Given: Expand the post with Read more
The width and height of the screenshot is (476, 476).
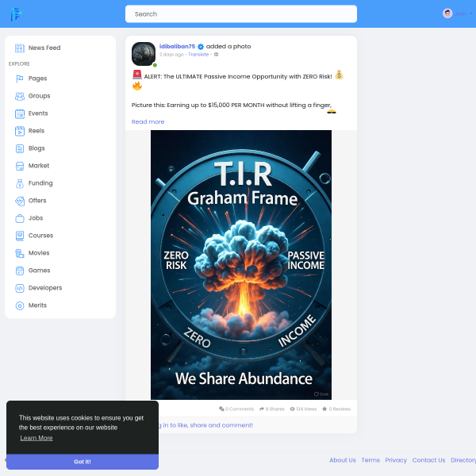Looking at the screenshot, I should [148, 121].
